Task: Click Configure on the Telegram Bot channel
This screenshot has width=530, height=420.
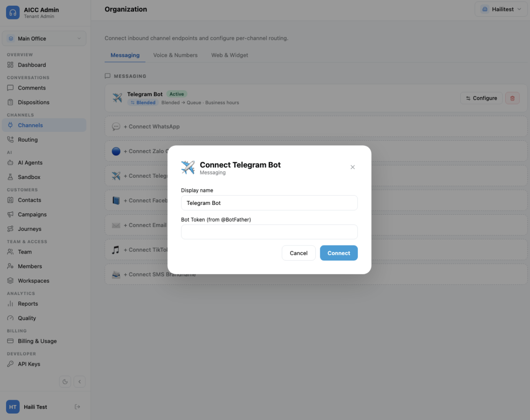Action: click(x=481, y=98)
